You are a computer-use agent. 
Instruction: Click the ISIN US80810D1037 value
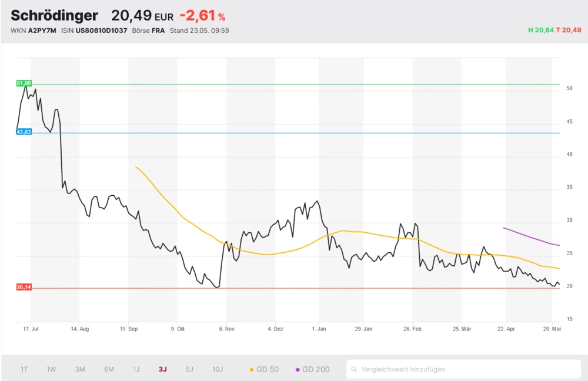pyautogui.click(x=101, y=31)
